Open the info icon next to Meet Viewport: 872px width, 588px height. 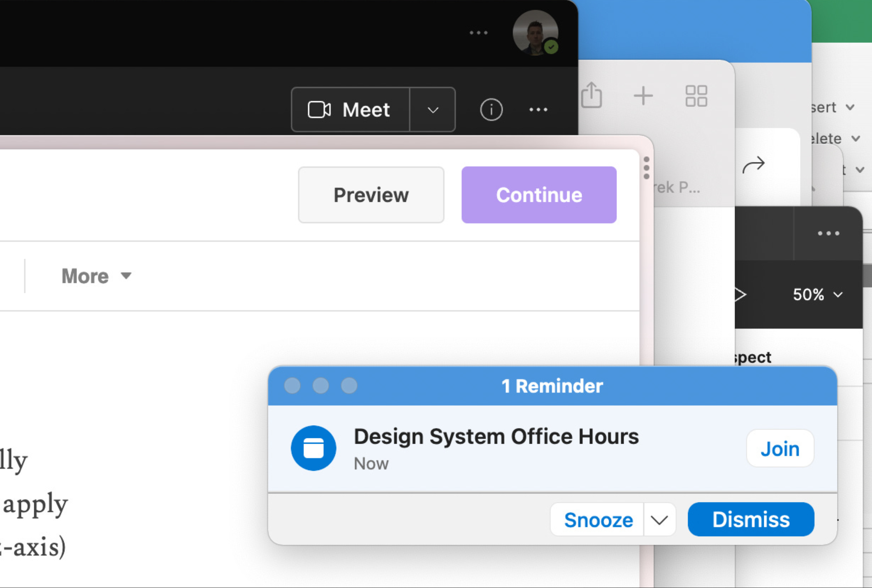click(491, 110)
